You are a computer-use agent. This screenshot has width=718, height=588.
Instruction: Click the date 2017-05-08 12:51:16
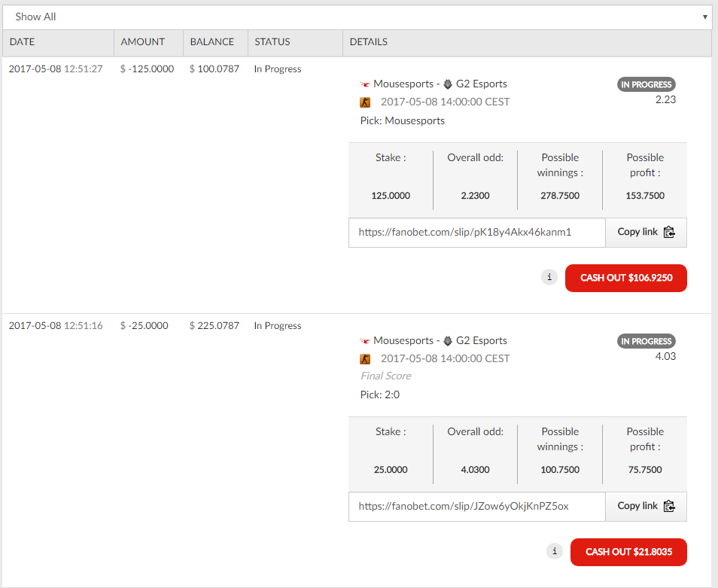(56, 325)
